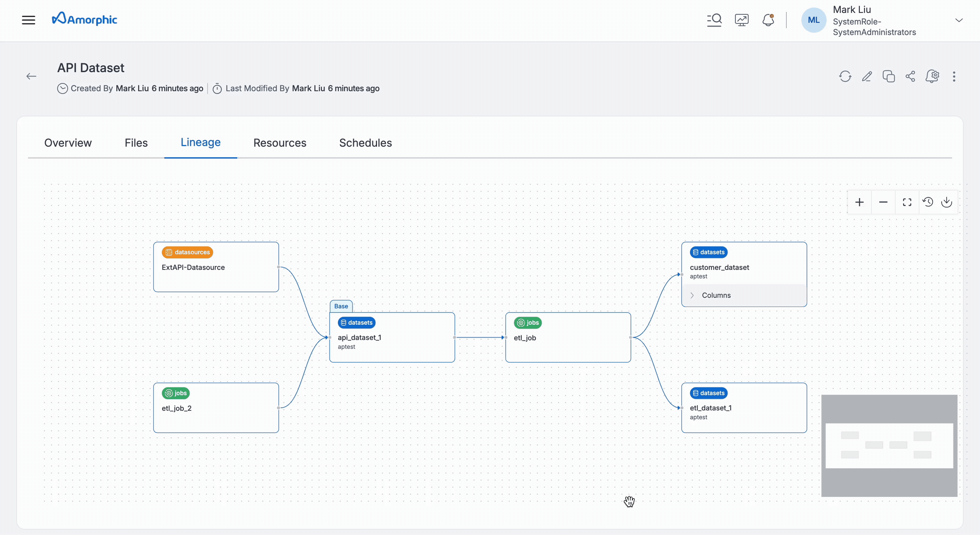Clone the dataset via the copy icon
Viewport: 980px width, 535px height.
pos(889,76)
